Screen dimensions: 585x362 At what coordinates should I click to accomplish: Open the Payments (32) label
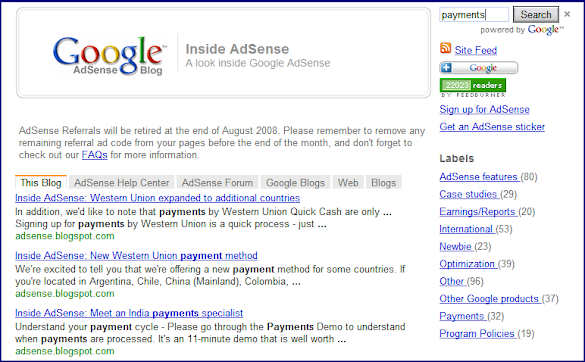[463, 316]
